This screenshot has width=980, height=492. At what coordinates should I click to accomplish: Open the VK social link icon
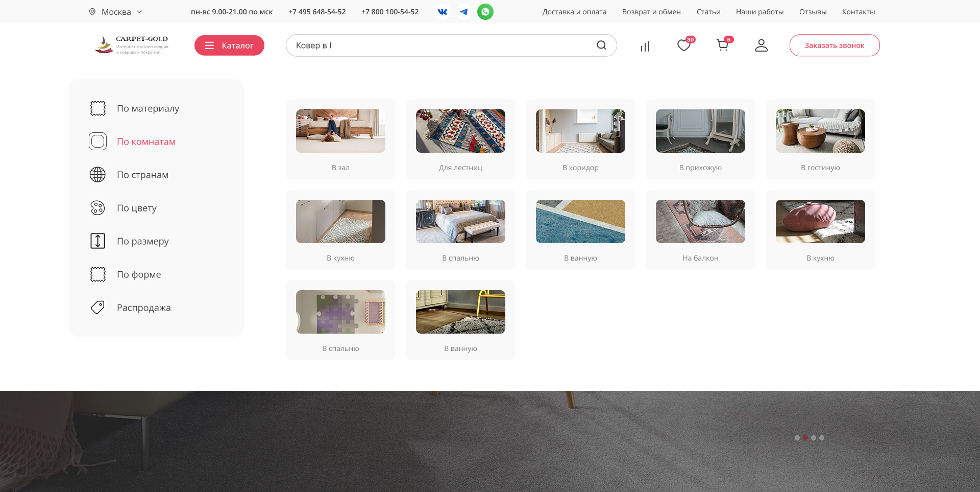coord(443,12)
